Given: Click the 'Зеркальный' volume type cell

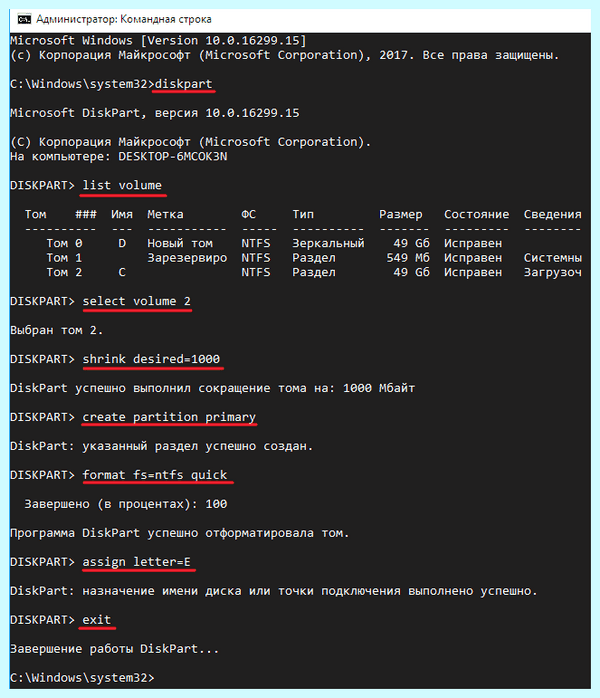Looking at the screenshot, I should coord(328,243).
